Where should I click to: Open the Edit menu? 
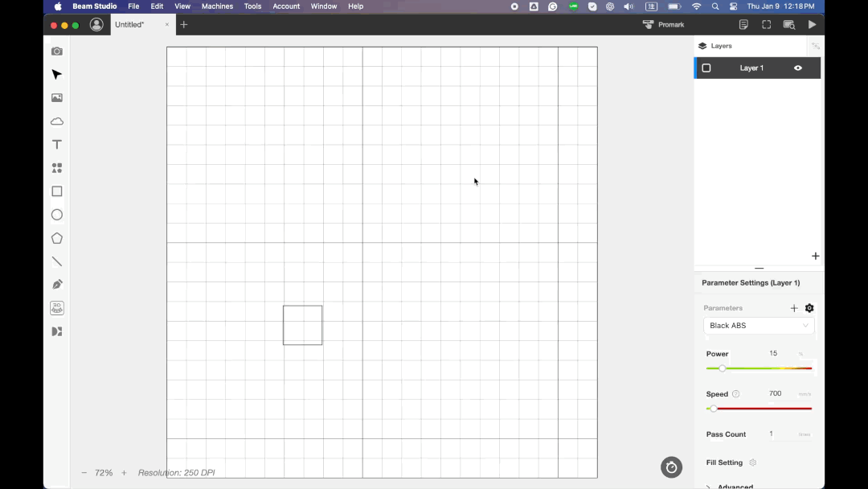(x=157, y=6)
